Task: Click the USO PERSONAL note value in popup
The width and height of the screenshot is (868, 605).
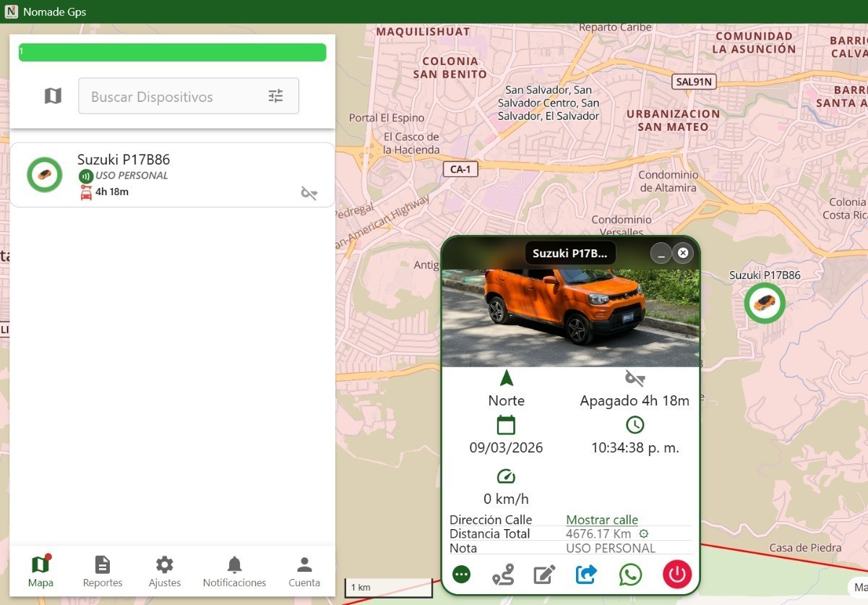Action: pos(611,549)
